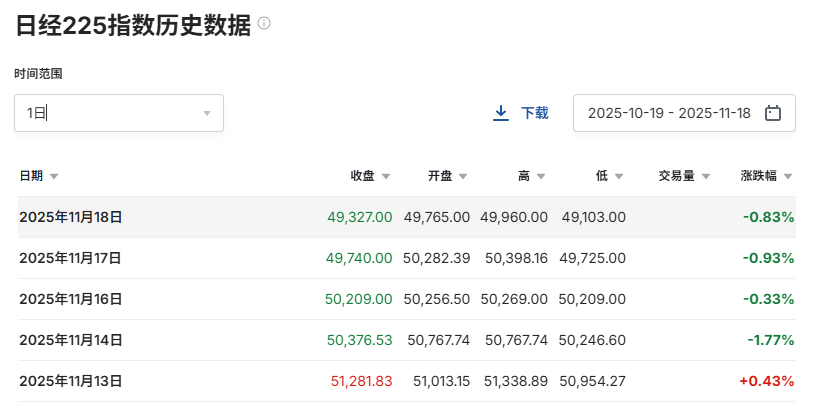This screenshot has width=821, height=406.
Task: Click the 下载 download link
Action: (x=535, y=113)
